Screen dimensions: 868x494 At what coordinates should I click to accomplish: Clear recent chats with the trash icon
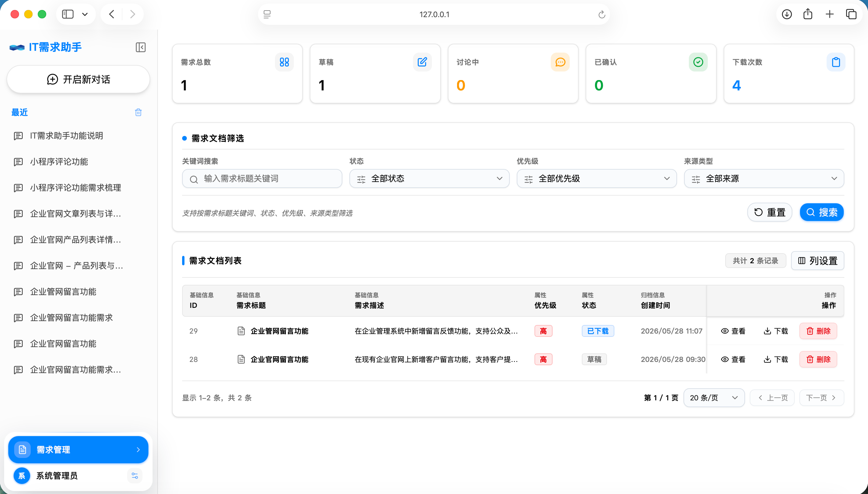point(138,112)
